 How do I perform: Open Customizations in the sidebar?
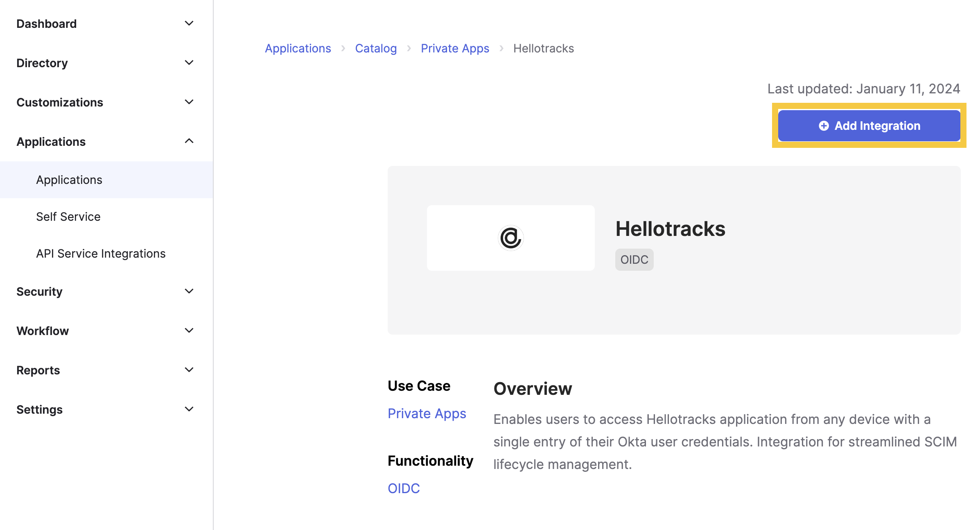pyautogui.click(x=60, y=102)
